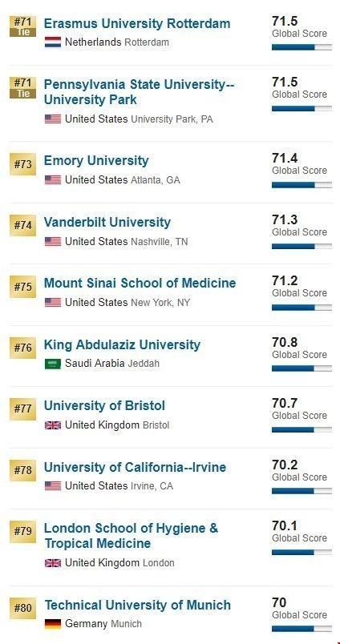Click the 70.8 global score value
This screenshot has height=644, width=340.
click(x=285, y=342)
